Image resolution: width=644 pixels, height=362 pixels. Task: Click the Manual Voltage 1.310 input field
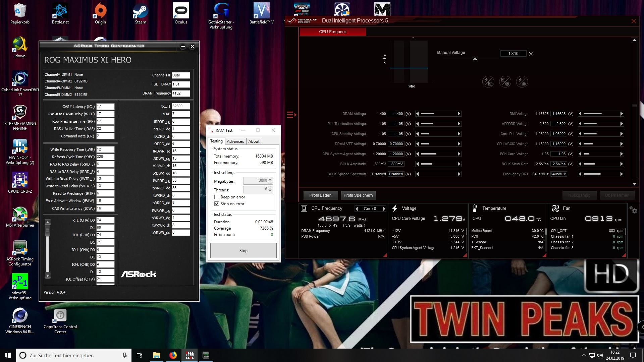pyautogui.click(x=513, y=54)
